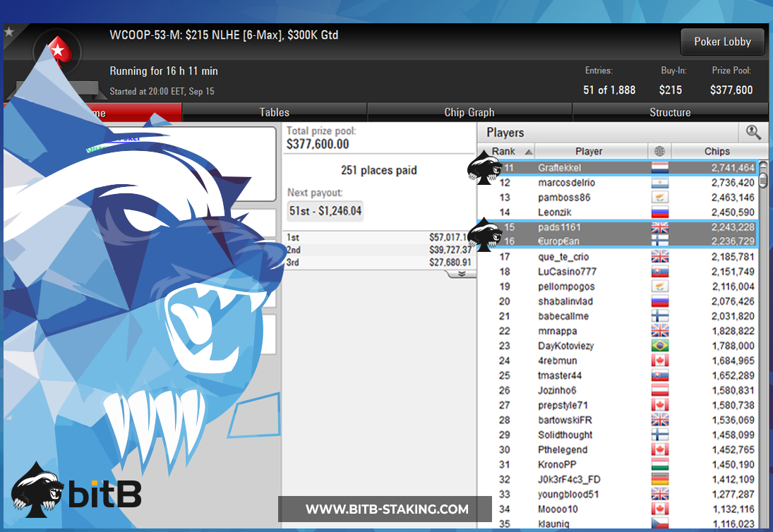Switch to the Chip Graph tab
Screen dimensions: 773x532
coord(469,112)
